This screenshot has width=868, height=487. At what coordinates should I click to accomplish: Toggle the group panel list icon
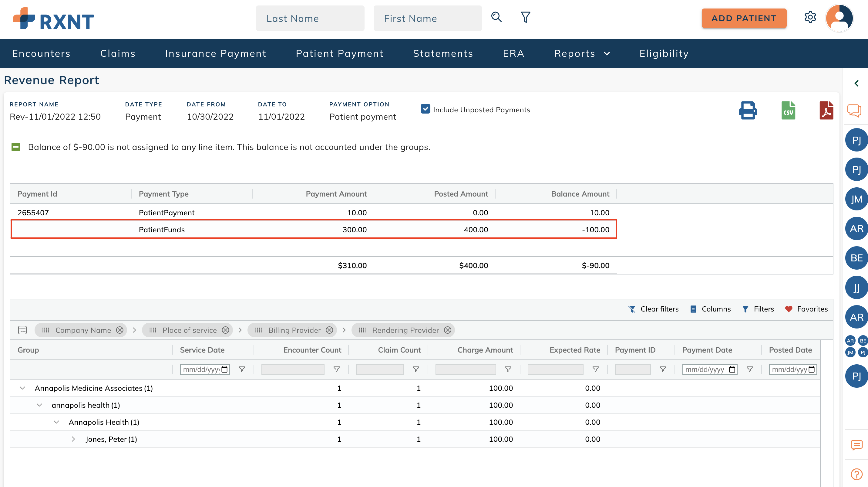coord(22,330)
